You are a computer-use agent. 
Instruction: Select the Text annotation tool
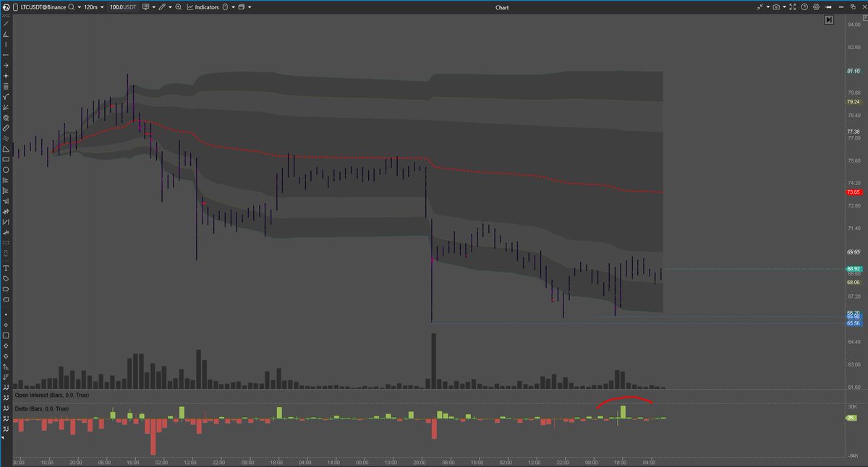[6, 267]
